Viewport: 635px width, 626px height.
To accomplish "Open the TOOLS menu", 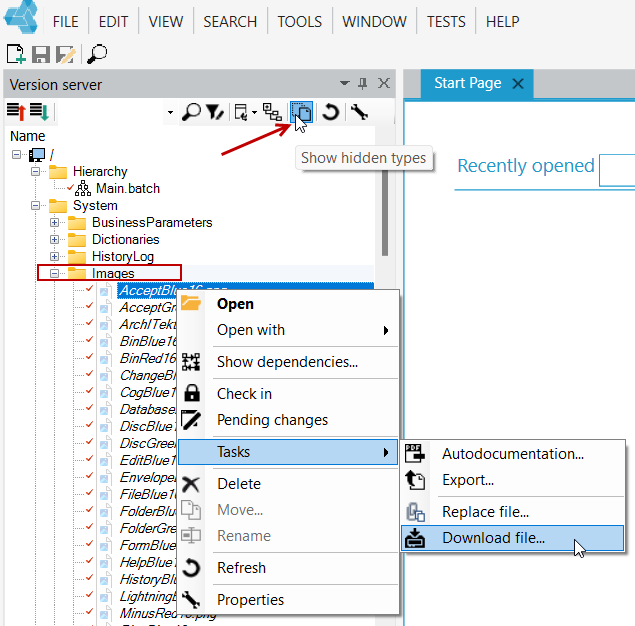I will pos(300,21).
